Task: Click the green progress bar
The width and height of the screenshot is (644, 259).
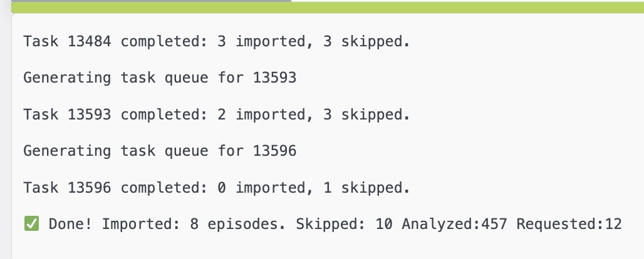Action: pos(328,8)
